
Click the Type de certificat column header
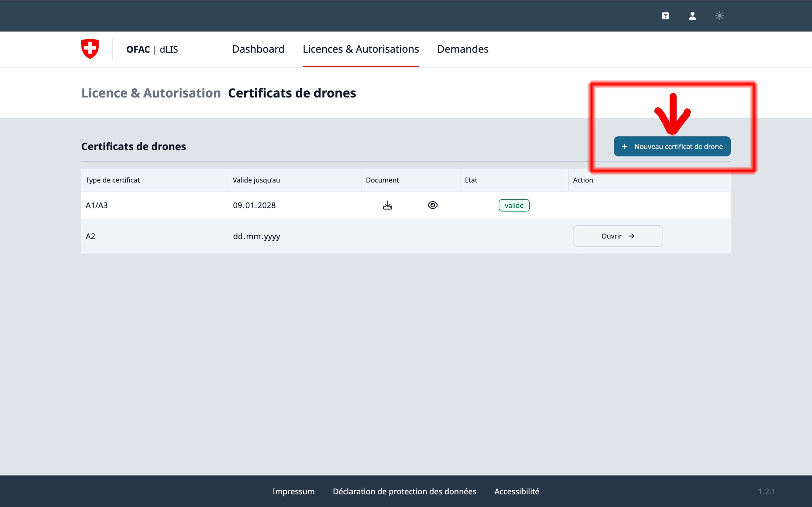tap(112, 180)
